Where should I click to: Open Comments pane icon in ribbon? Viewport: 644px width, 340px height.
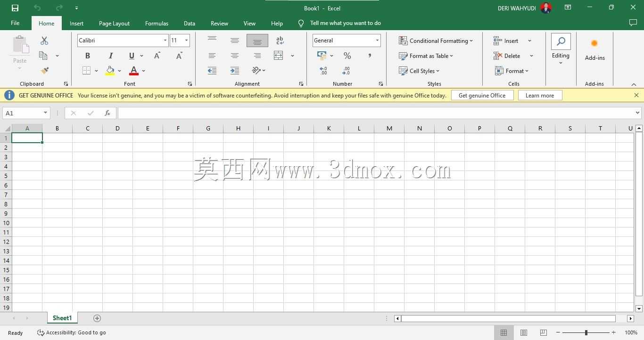click(633, 23)
